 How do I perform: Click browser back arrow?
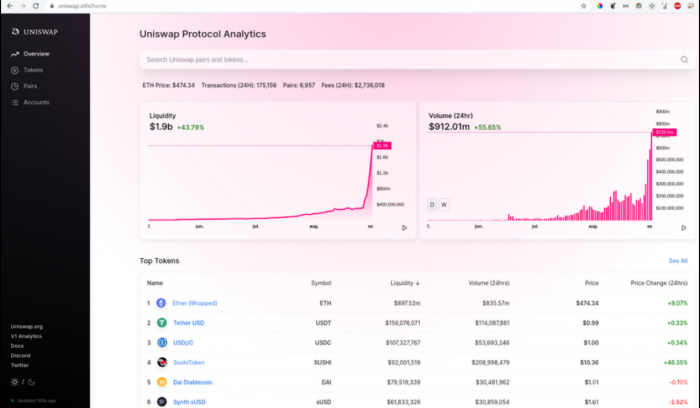pos(9,6)
